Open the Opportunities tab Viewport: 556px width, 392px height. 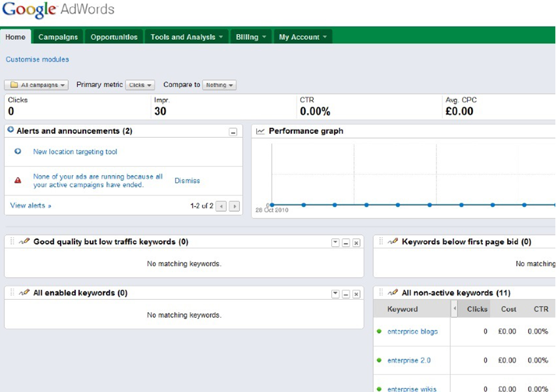click(114, 37)
